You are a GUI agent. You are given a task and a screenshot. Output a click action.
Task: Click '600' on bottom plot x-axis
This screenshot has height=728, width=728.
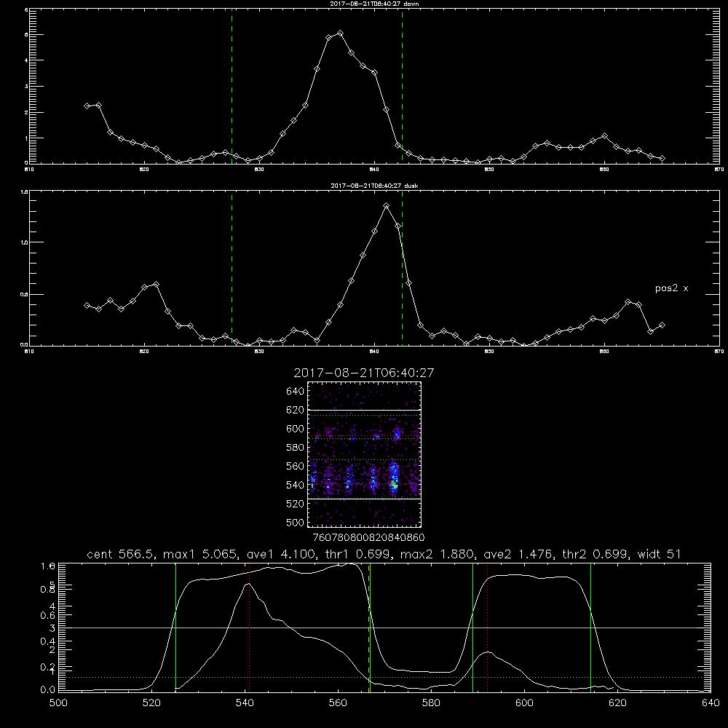(x=525, y=703)
